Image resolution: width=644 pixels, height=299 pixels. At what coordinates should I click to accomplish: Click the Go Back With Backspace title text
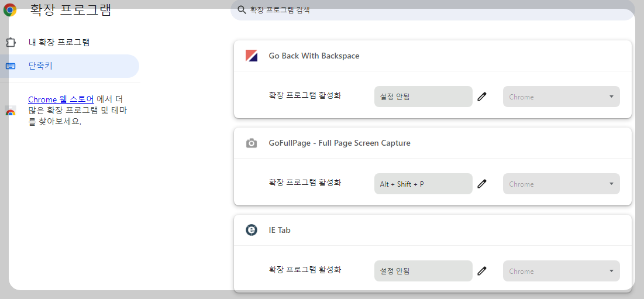314,56
